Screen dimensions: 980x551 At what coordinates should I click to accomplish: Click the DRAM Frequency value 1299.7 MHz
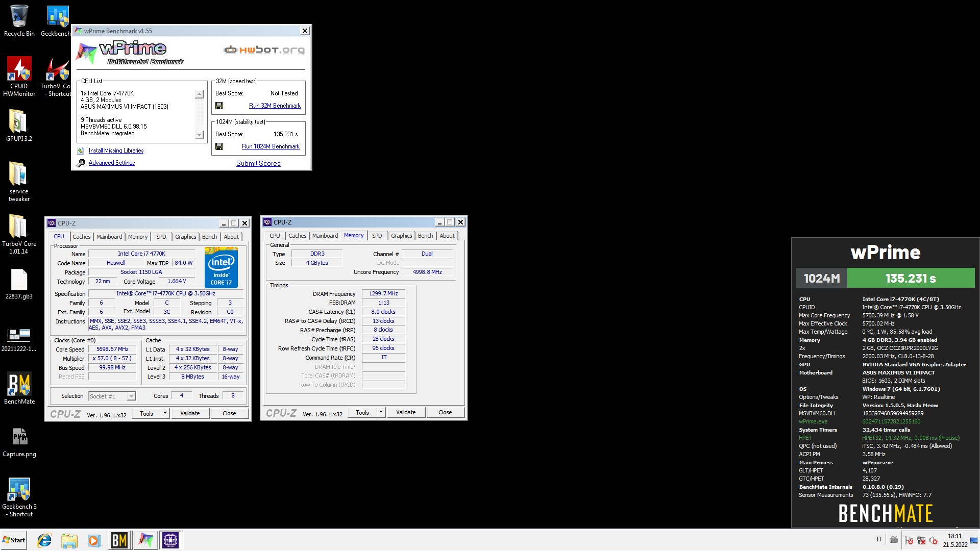click(x=383, y=293)
